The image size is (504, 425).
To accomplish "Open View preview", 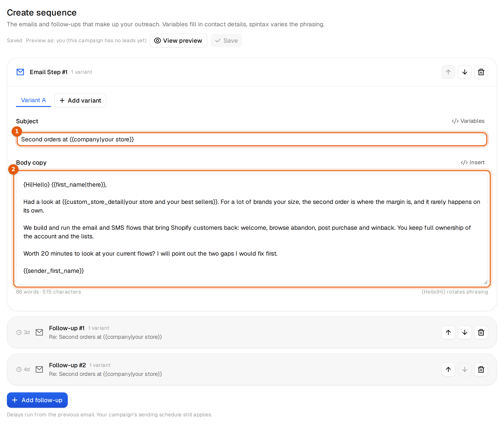I will [178, 41].
